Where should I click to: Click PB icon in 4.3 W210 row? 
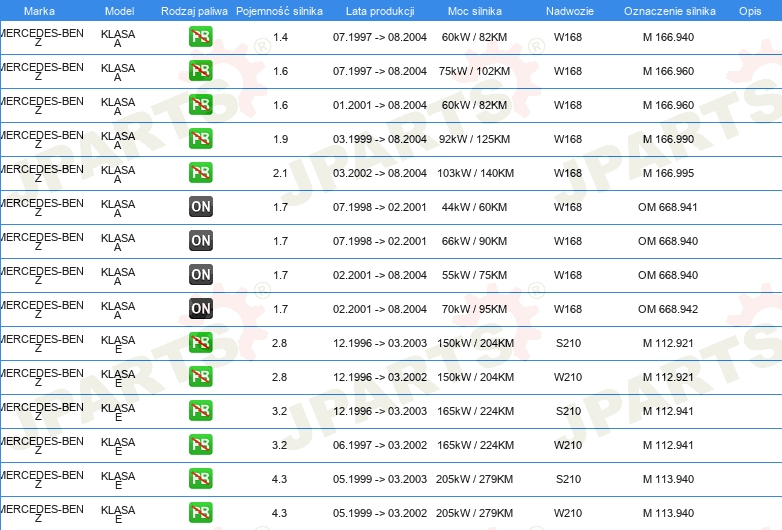(x=200, y=512)
